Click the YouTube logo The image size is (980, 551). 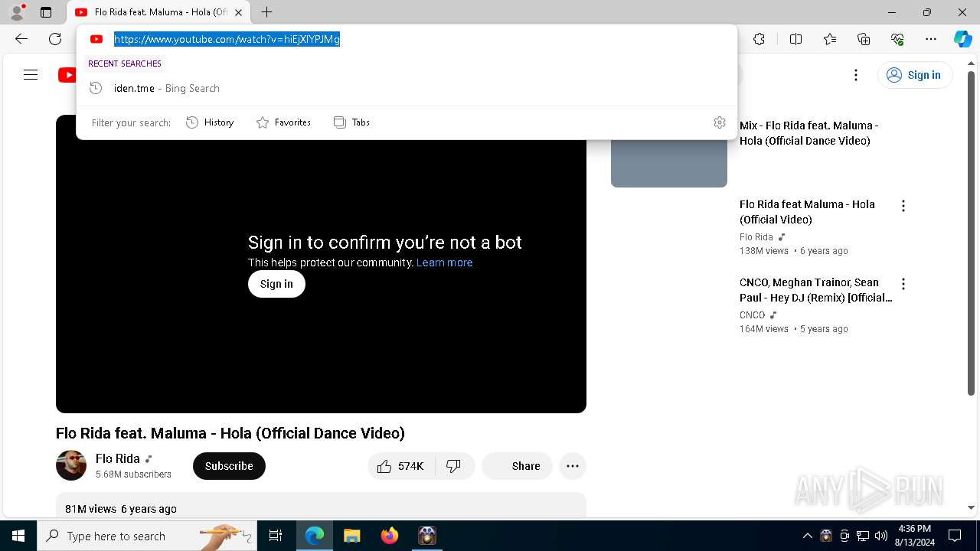[67, 74]
